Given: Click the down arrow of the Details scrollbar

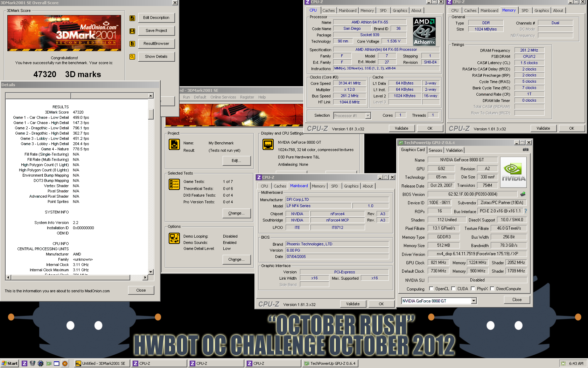Looking at the screenshot, I should pos(151,272).
